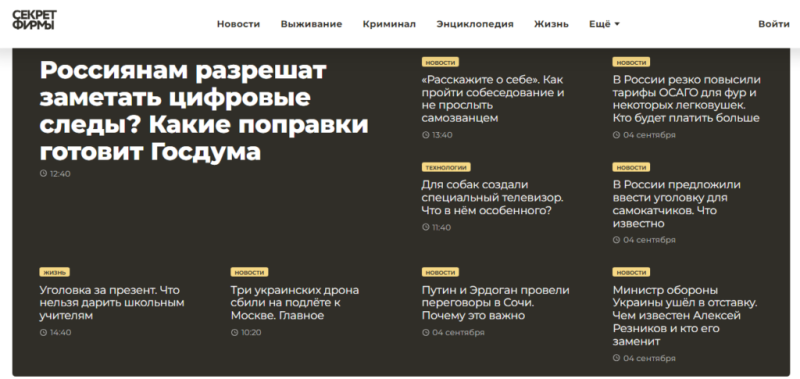The image size is (800, 379).
Task: Open article on Ukrainian drones near Moscow
Action: (x=294, y=303)
